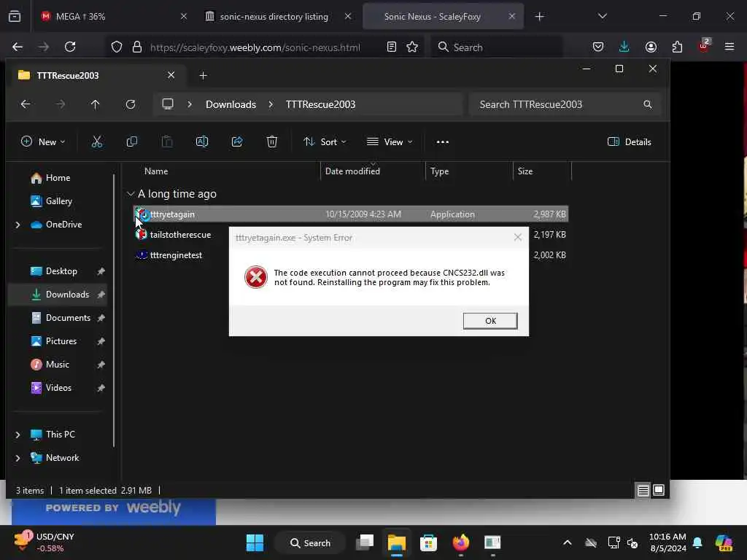This screenshot has height=560, width=747.
Task: Click the This PC monitor icon in address bar
Action: pyautogui.click(x=168, y=104)
